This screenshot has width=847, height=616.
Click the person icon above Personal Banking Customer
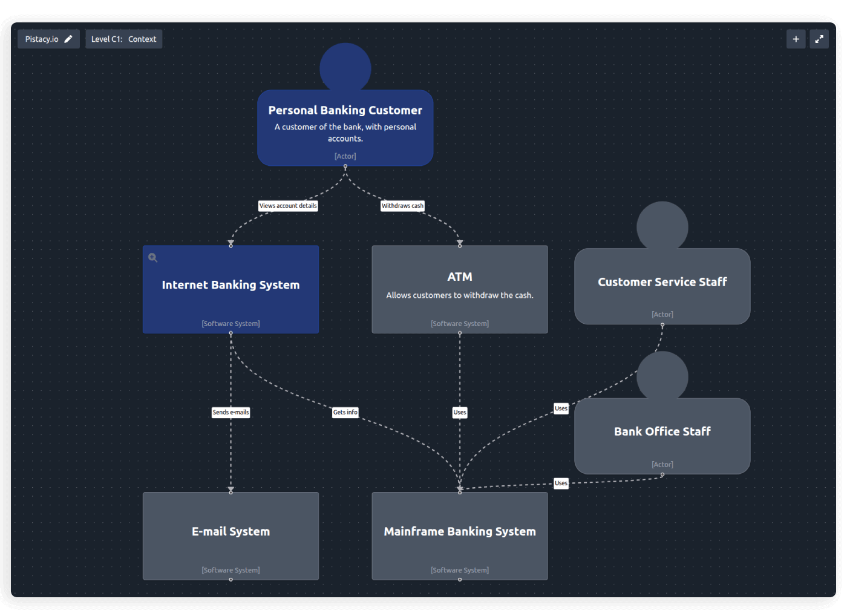pos(345,67)
